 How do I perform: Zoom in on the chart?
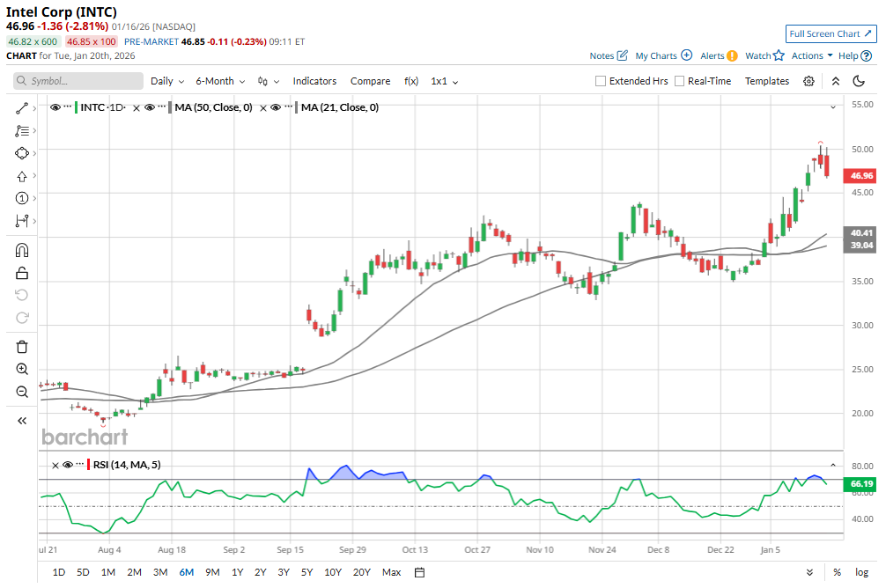23,370
